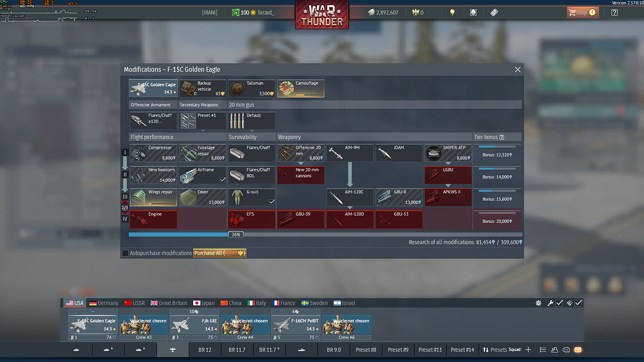Select Preset #13
Image resolution: width=644 pixels, height=362 pixels.
430,350
